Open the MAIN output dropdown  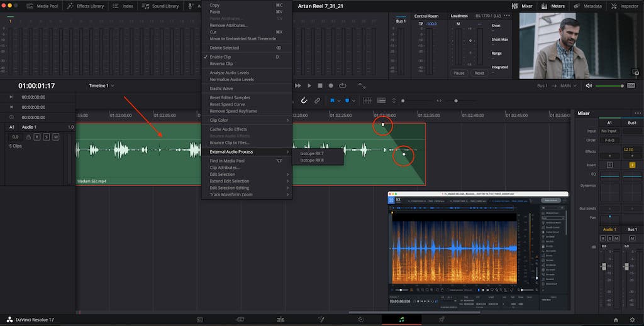[x=569, y=85]
